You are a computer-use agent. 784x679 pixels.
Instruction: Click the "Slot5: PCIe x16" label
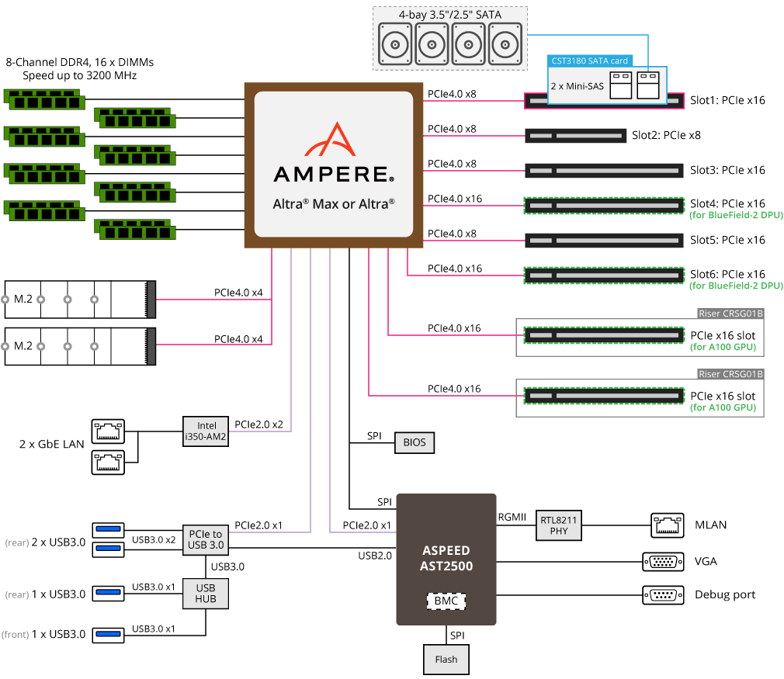coord(727,241)
